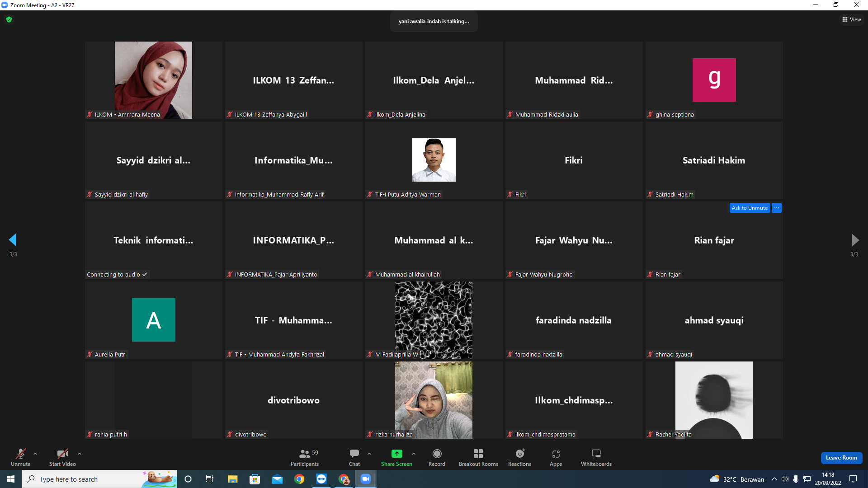Image resolution: width=868 pixels, height=488 pixels.
Task: Open the Participants panel
Action: click(305, 457)
